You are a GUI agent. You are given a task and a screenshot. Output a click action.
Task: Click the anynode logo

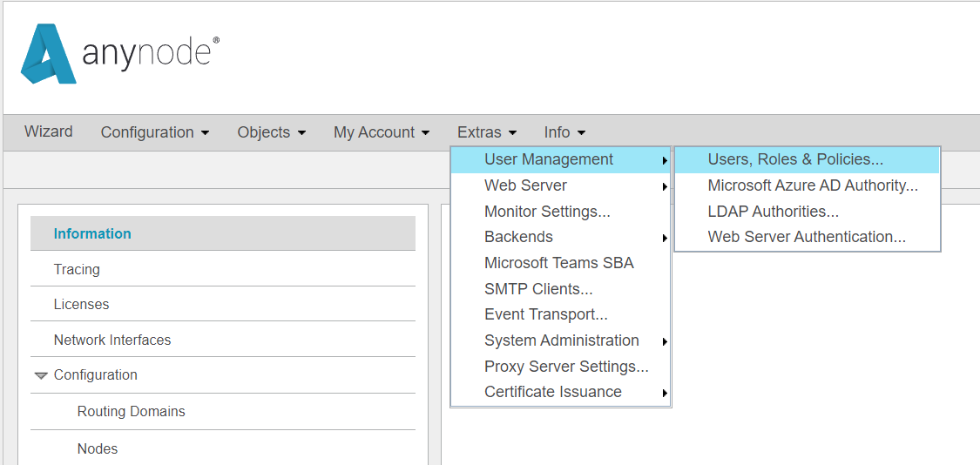(120, 54)
